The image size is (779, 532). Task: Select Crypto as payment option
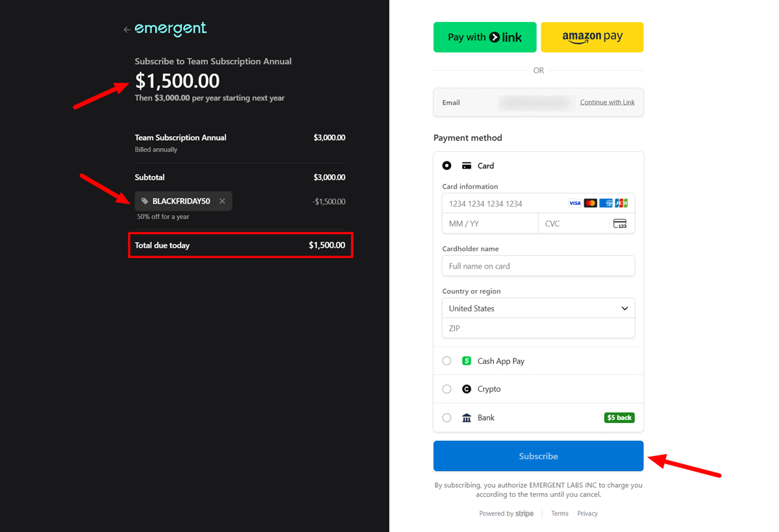[447, 389]
